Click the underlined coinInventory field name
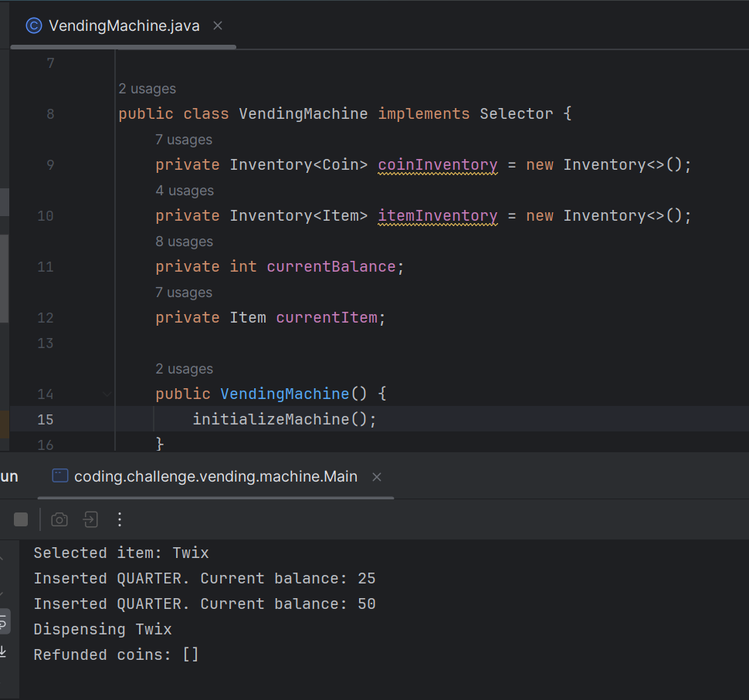This screenshot has width=749, height=700. [438, 164]
